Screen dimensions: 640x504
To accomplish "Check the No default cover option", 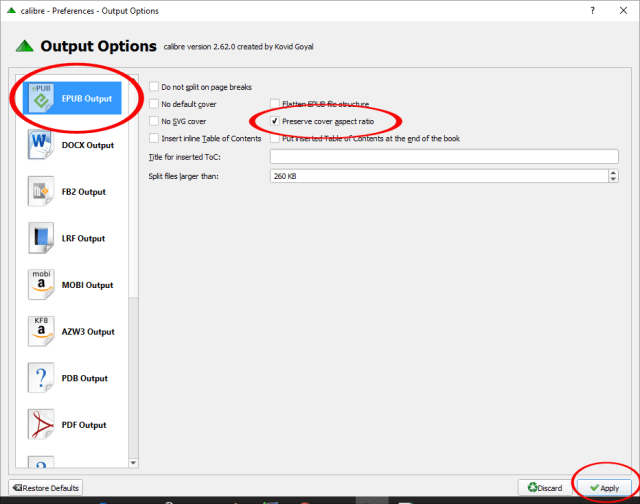I will (x=154, y=104).
